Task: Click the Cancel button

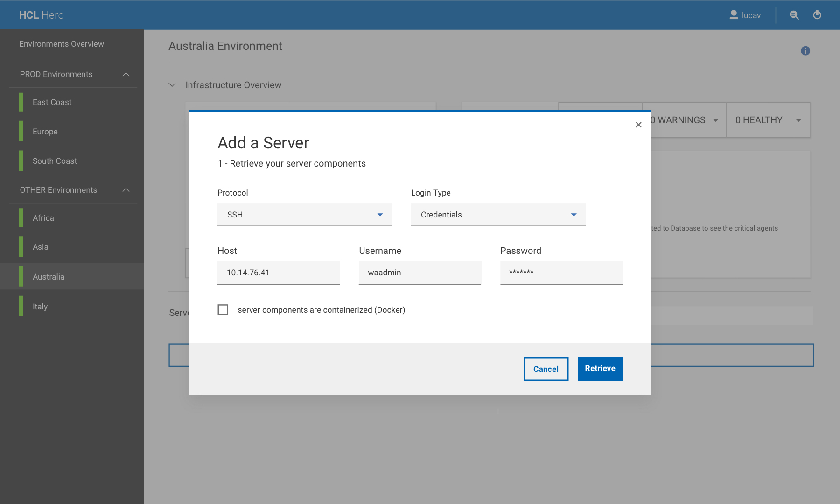Action: [546, 369]
